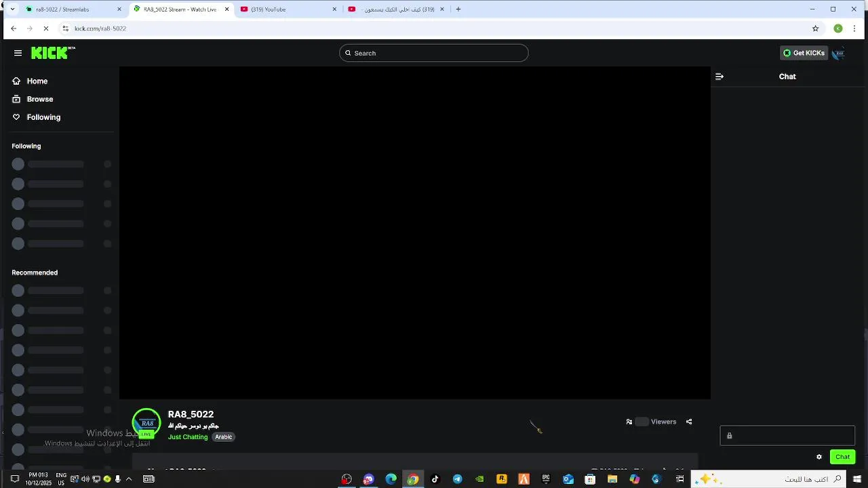Click the address bar showing kick.com/ra8-5022
Screen dimensions: 868x488
(434, 28)
